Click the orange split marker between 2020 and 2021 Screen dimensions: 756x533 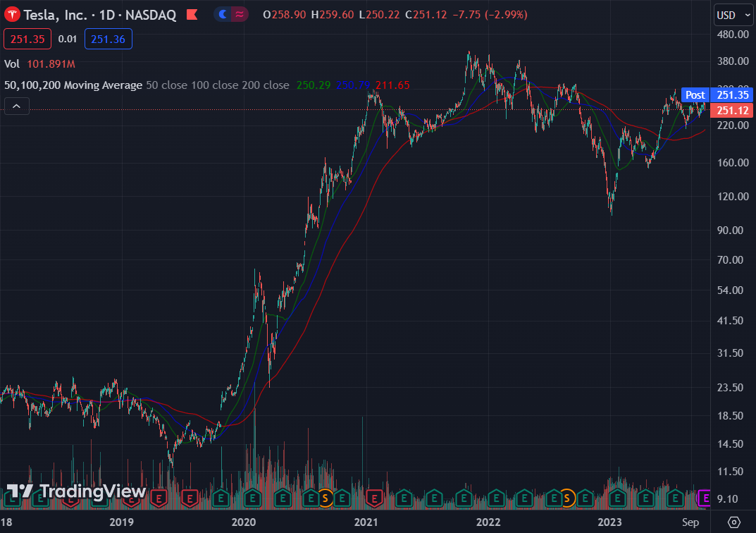326,498
